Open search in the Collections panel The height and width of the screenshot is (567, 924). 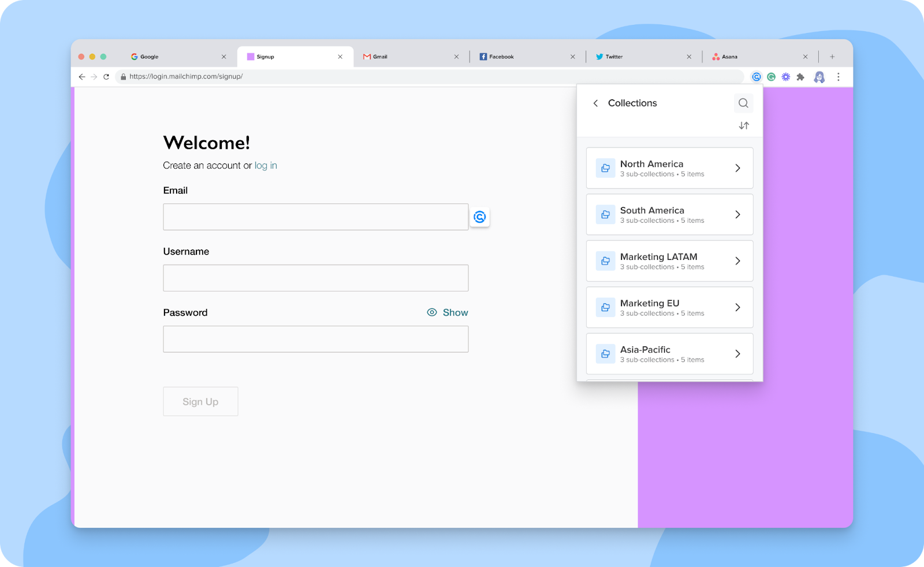point(743,103)
